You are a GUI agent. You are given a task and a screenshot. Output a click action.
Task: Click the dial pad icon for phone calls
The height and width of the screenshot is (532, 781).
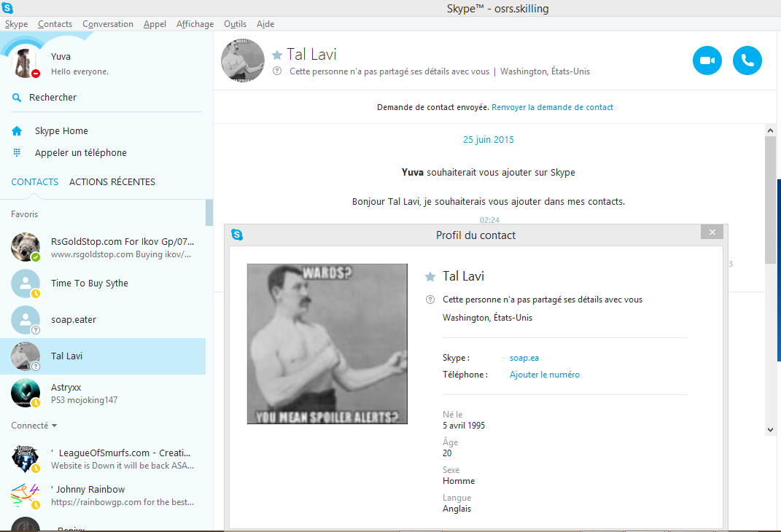(x=17, y=153)
